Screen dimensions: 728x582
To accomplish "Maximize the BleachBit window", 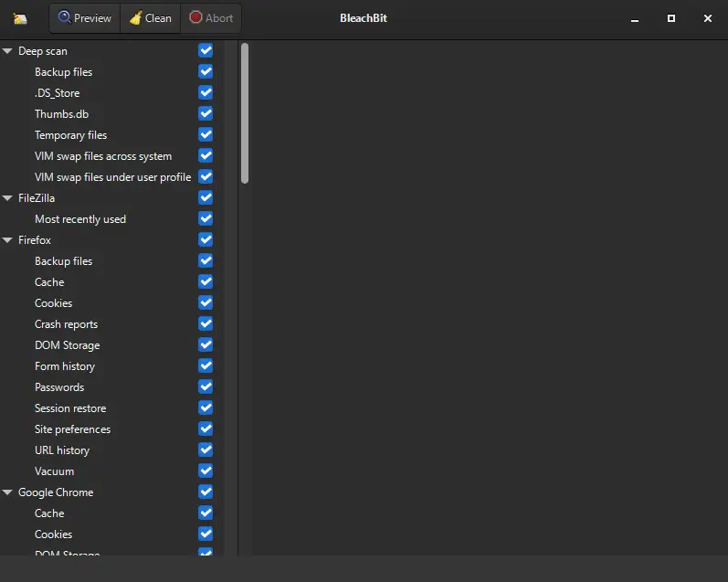I will point(670,18).
